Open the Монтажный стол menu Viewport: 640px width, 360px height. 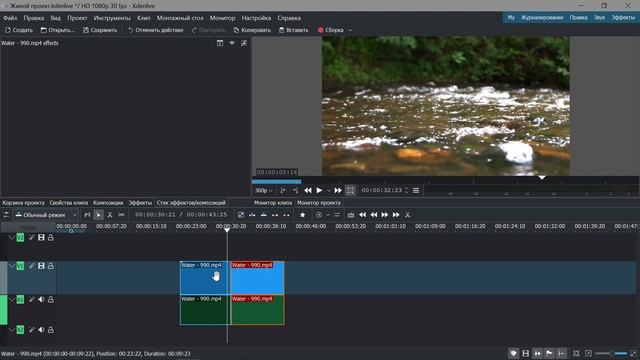pos(180,18)
